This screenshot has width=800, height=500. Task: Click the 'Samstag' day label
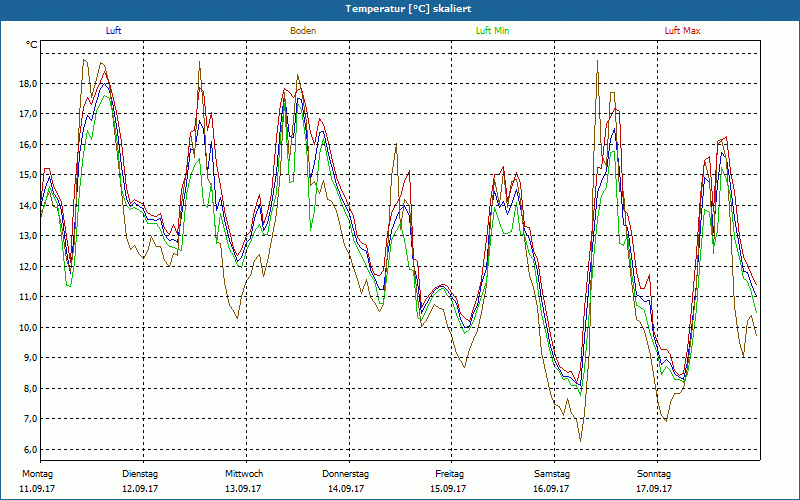(552, 474)
